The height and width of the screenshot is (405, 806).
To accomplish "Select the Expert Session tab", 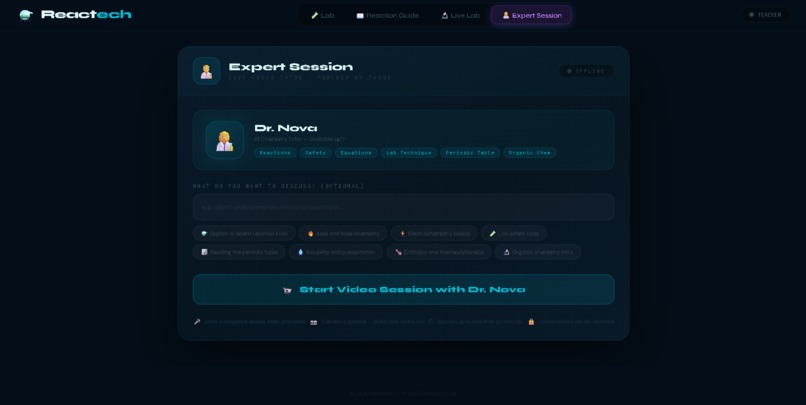I will click(x=532, y=15).
